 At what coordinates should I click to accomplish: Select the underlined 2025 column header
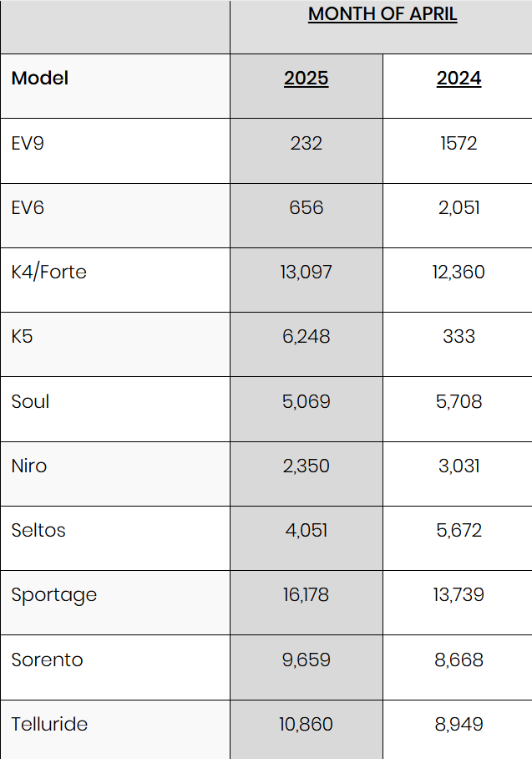[307, 79]
